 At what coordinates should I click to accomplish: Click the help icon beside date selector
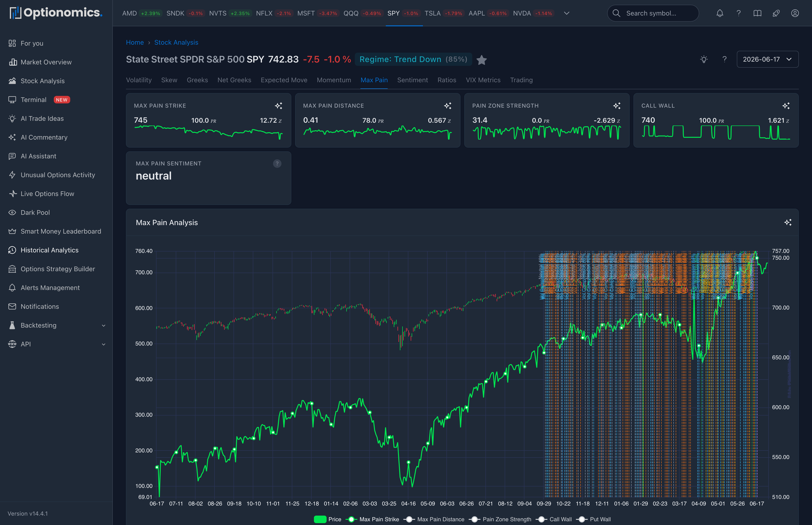(x=724, y=59)
